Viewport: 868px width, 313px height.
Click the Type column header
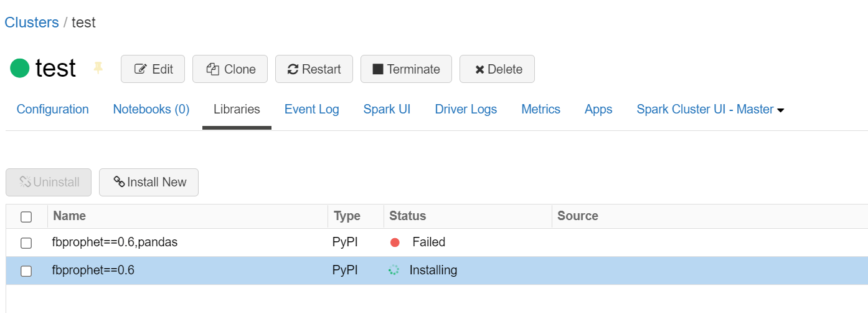point(347,216)
